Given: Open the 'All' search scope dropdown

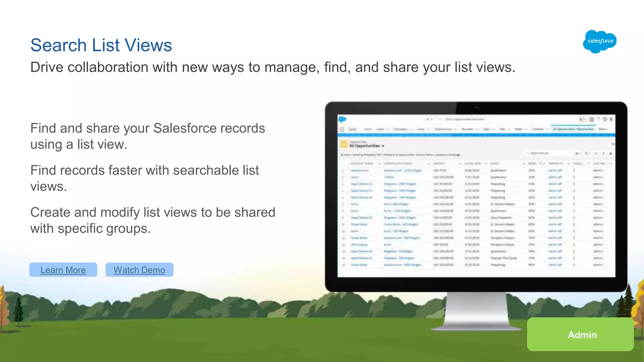Looking at the screenshot, I should tap(429, 119).
